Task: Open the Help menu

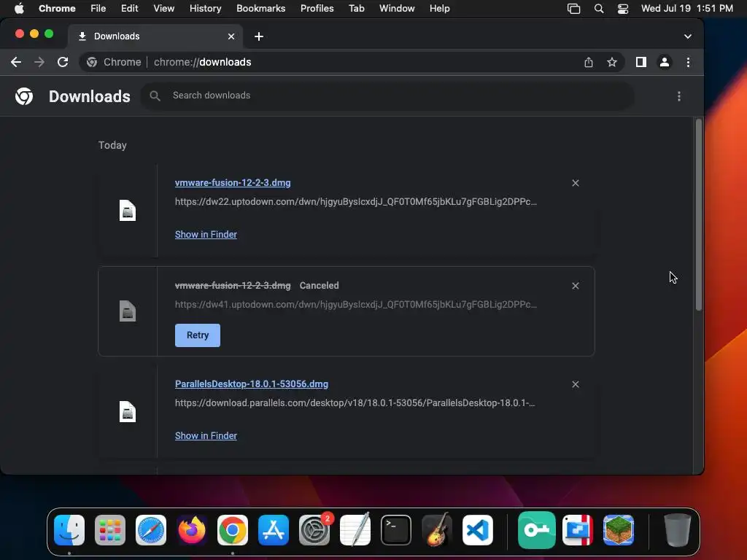Action: 439,9
